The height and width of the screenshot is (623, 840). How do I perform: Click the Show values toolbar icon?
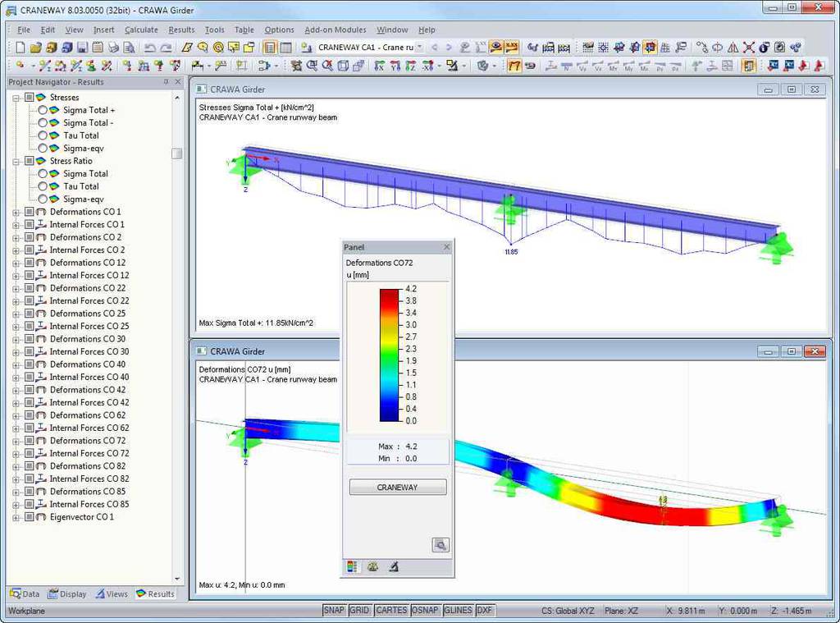(x=512, y=47)
